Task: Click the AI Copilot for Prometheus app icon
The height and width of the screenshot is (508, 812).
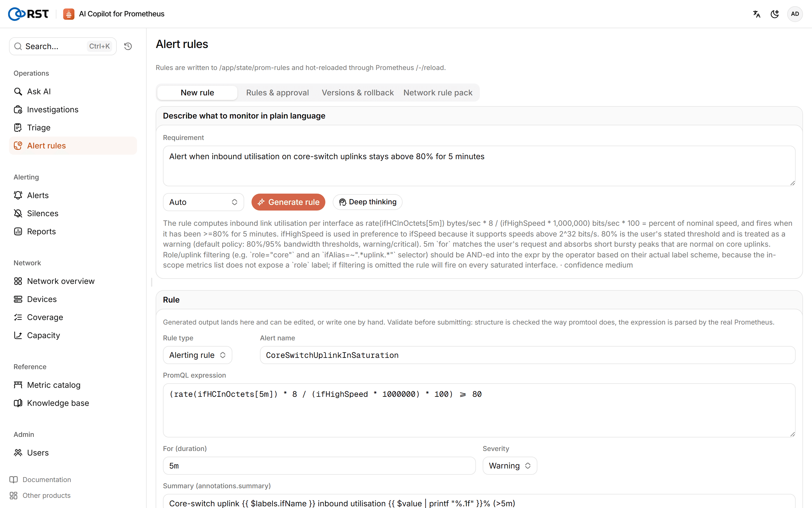Action: (69, 14)
